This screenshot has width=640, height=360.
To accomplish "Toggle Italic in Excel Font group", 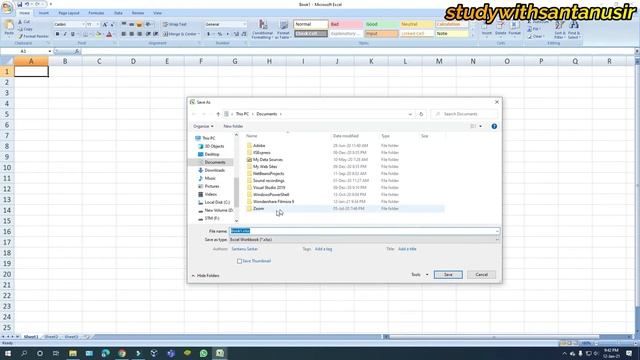I will coord(65,34).
